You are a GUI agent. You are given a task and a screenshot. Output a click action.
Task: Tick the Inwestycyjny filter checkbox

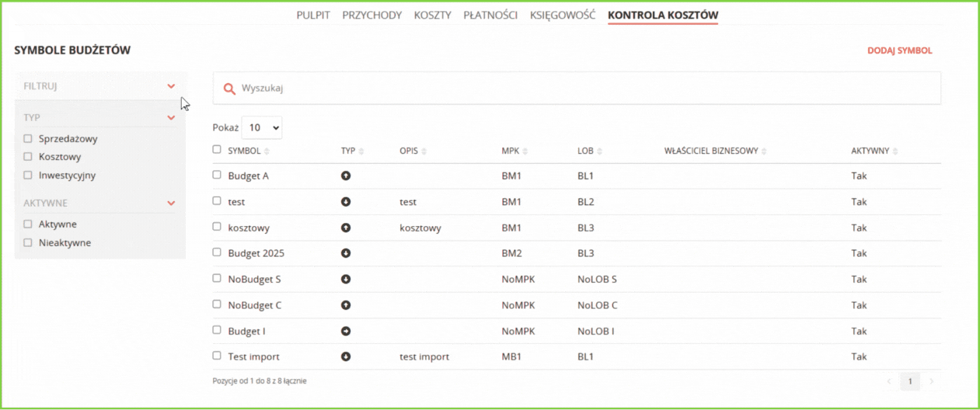(28, 175)
